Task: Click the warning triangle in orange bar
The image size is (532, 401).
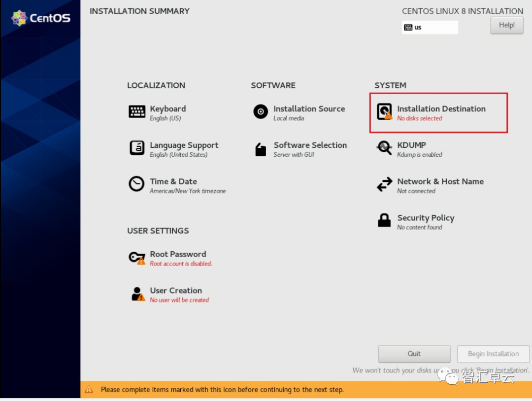Action: [x=89, y=390]
